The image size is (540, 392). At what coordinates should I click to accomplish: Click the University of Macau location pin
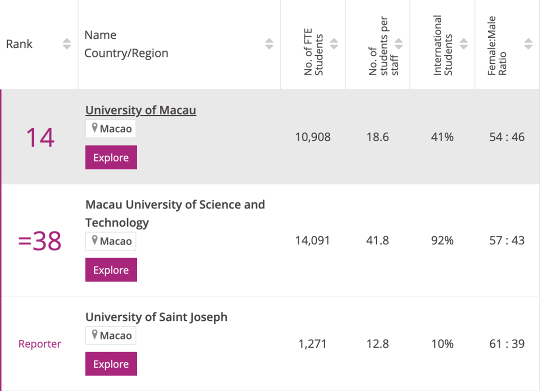coord(94,128)
